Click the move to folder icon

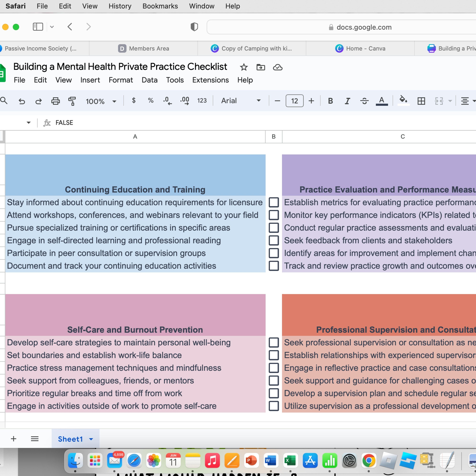pos(261,67)
